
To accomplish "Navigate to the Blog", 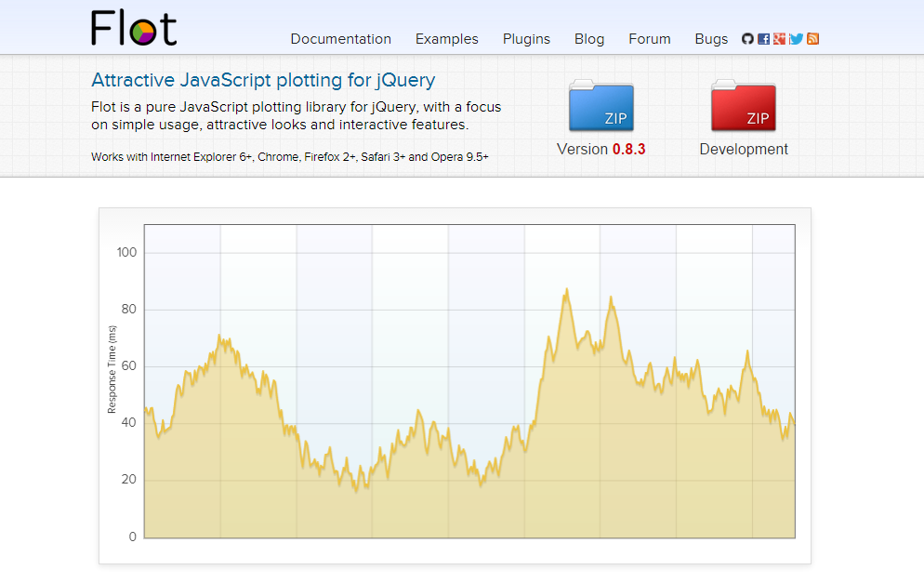I will click(589, 39).
